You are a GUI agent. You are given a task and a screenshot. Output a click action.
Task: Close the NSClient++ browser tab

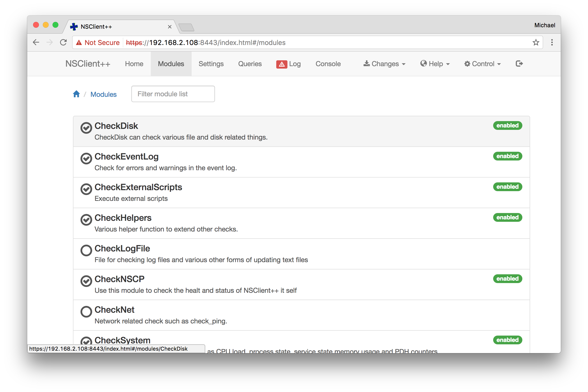pyautogui.click(x=170, y=27)
